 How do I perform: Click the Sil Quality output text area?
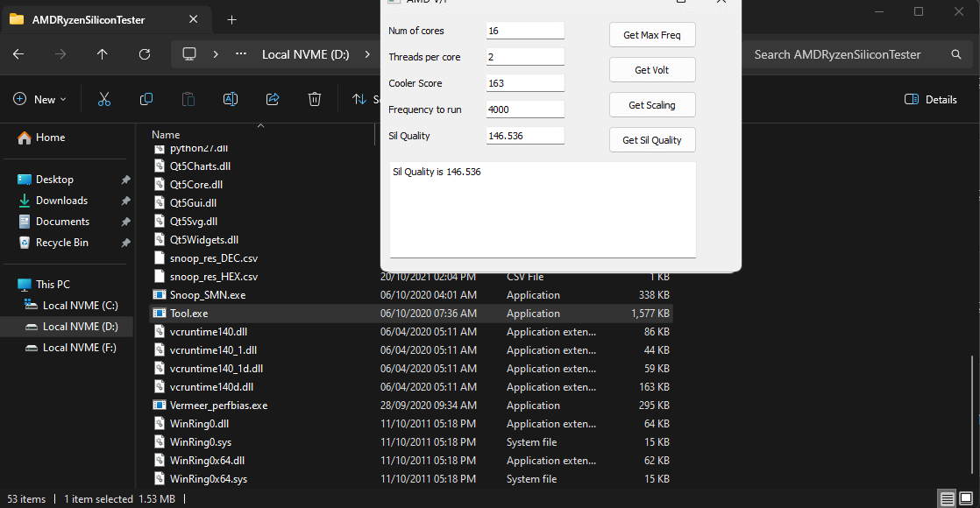543,210
